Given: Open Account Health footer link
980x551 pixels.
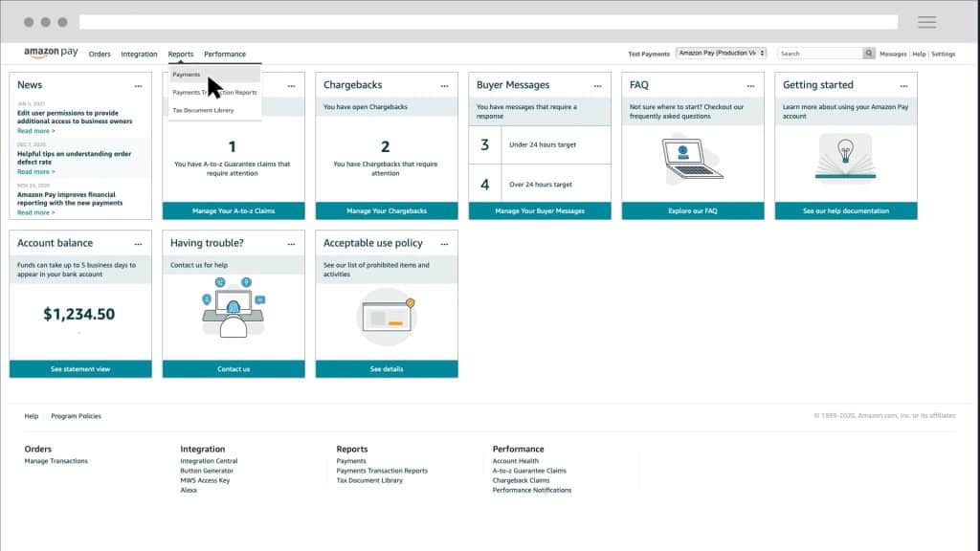Looking at the screenshot, I should pyautogui.click(x=515, y=461).
